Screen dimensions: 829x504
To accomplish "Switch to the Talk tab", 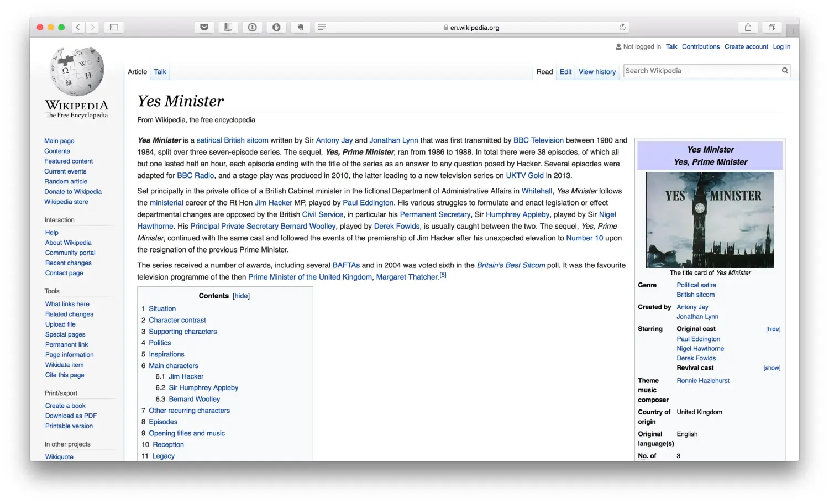I will click(160, 72).
